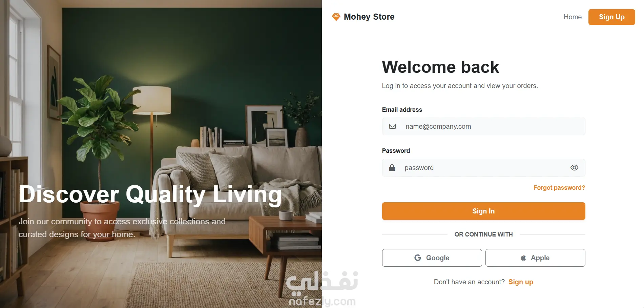
Task: Open the Home menu item
Action: [x=573, y=17]
